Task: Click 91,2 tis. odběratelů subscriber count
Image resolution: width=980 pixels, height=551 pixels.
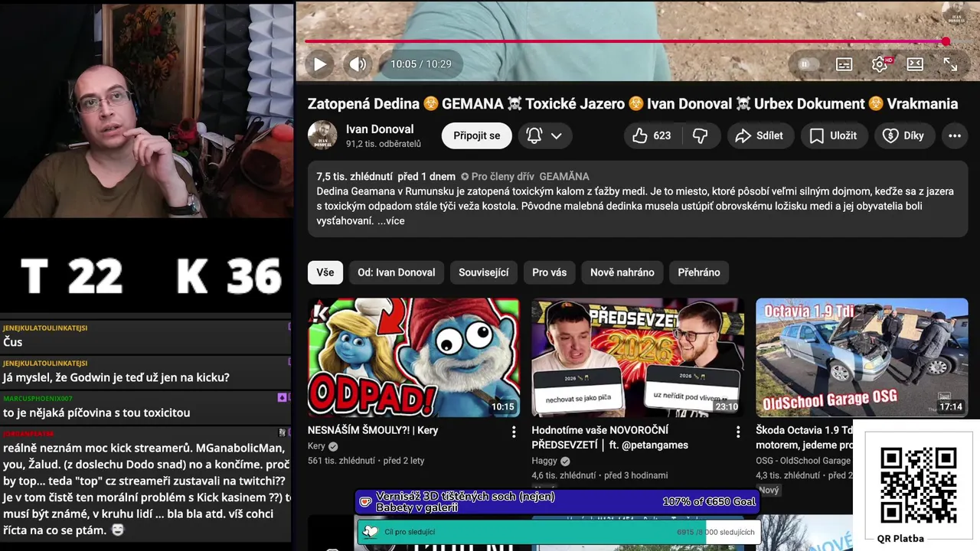Action: pyautogui.click(x=384, y=144)
